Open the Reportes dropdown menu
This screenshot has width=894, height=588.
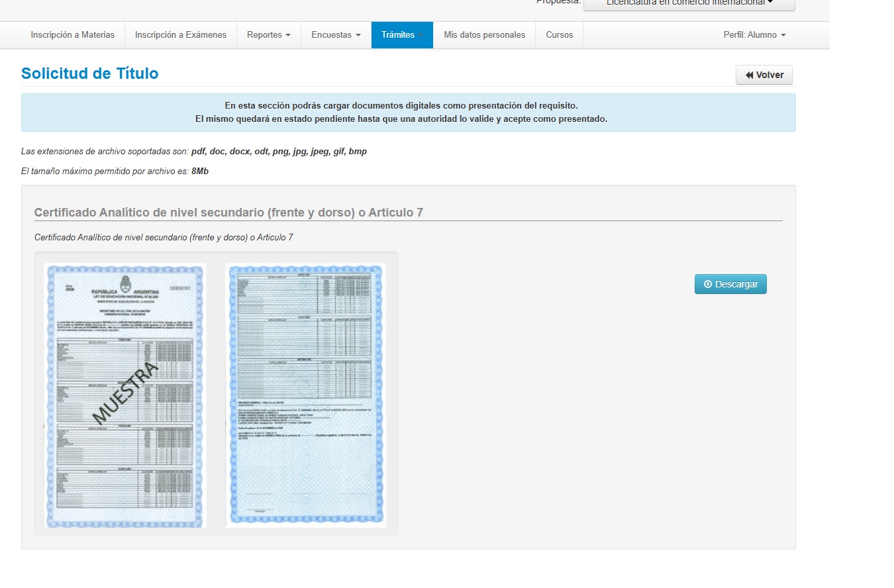268,35
